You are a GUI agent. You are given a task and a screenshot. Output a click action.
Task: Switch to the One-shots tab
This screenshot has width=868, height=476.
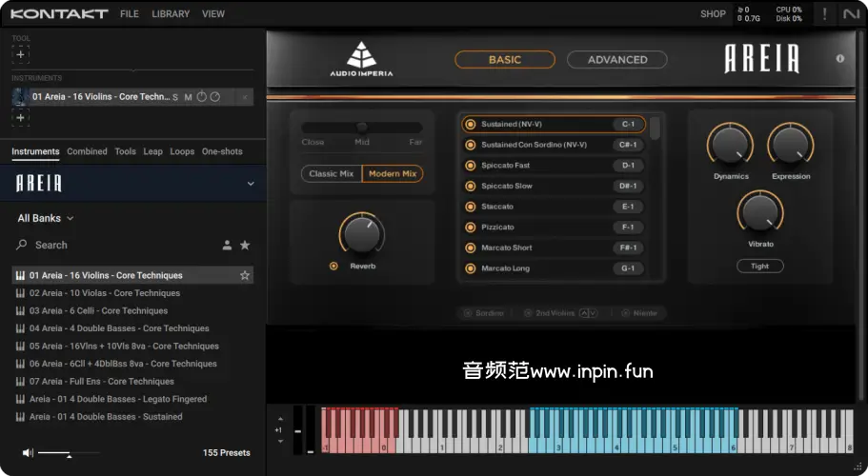222,151
